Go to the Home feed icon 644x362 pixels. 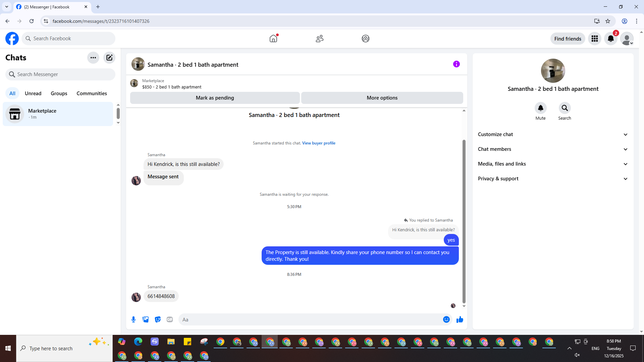273,39
